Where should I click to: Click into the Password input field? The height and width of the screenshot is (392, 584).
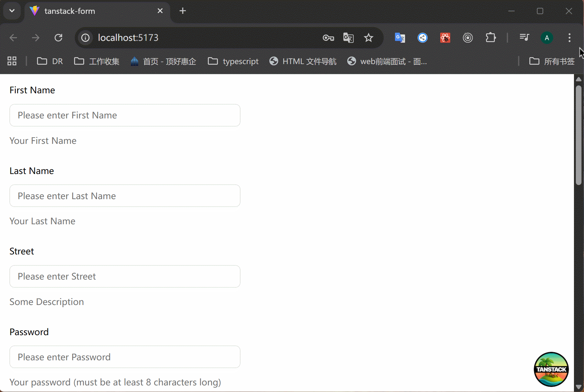pos(125,357)
